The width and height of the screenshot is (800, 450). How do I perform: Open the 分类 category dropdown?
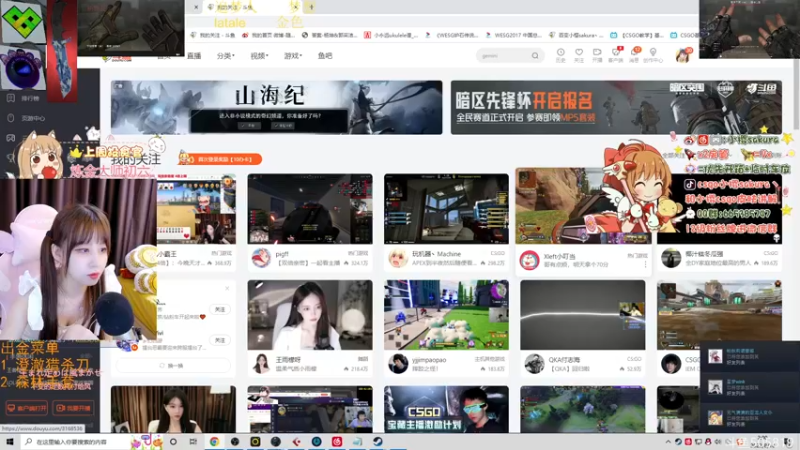point(226,56)
